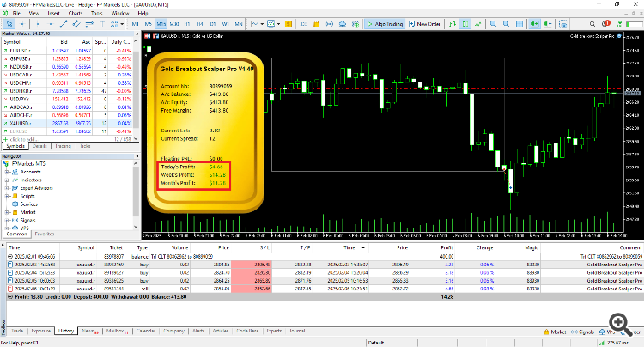Switch chart to candlesticks

[x=465, y=24]
